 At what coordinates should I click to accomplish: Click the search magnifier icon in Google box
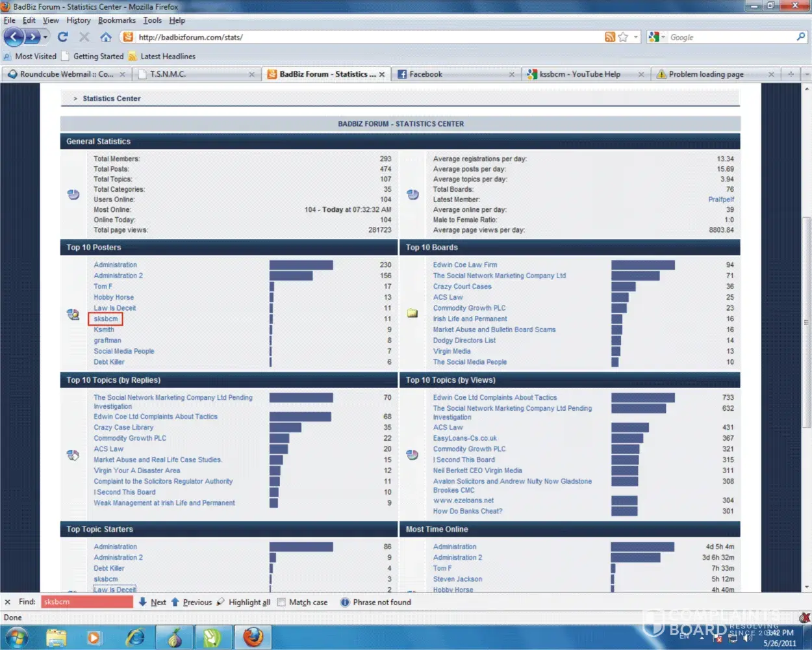click(x=800, y=37)
